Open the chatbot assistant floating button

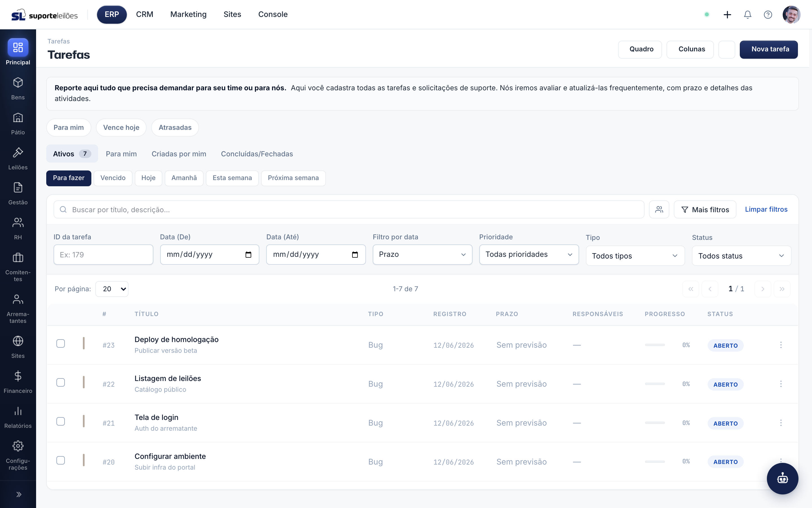point(782,478)
